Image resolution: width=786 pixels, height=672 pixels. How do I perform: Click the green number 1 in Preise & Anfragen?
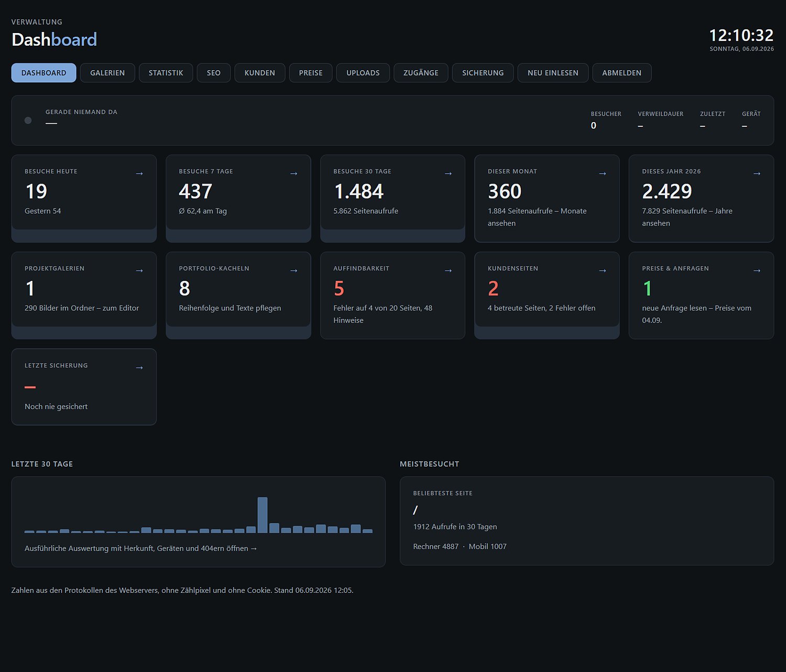tap(647, 288)
